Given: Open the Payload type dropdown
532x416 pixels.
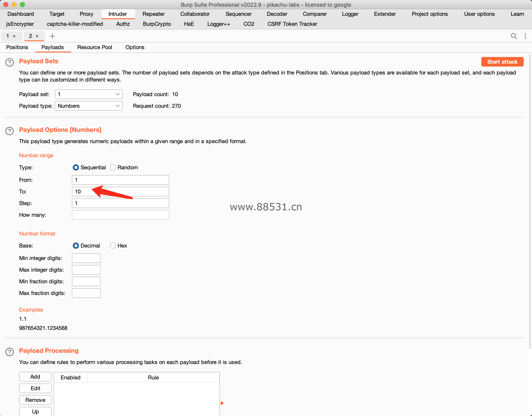Looking at the screenshot, I should click(x=89, y=106).
